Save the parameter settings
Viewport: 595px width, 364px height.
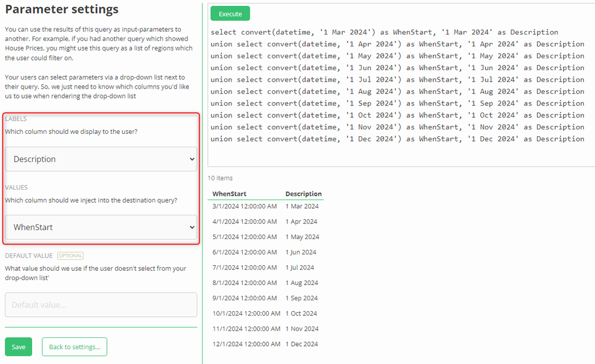(x=18, y=346)
